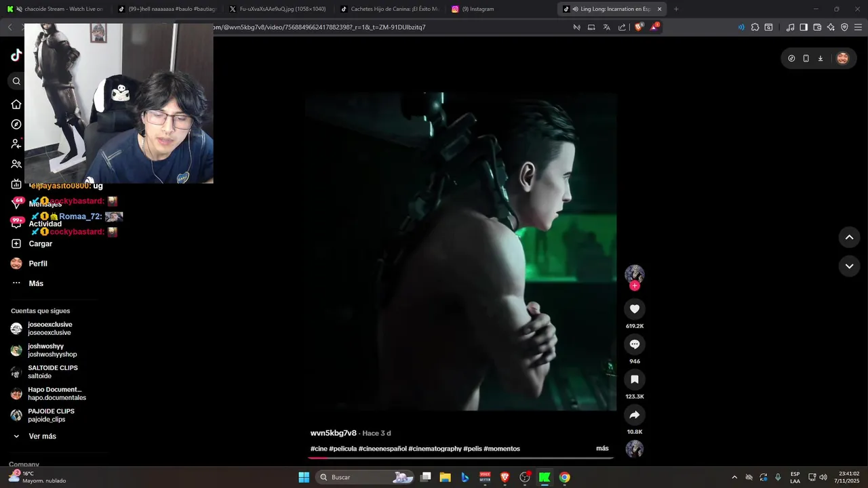Open File Explorer from the taskbar
Image resolution: width=868 pixels, height=488 pixels.
pos(445,477)
